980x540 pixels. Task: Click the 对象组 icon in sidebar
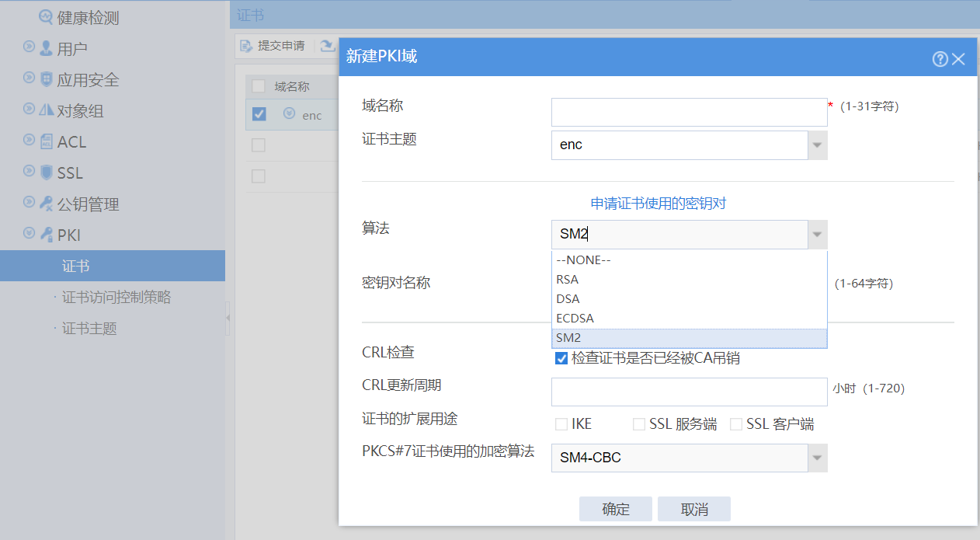tap(47, 111)
